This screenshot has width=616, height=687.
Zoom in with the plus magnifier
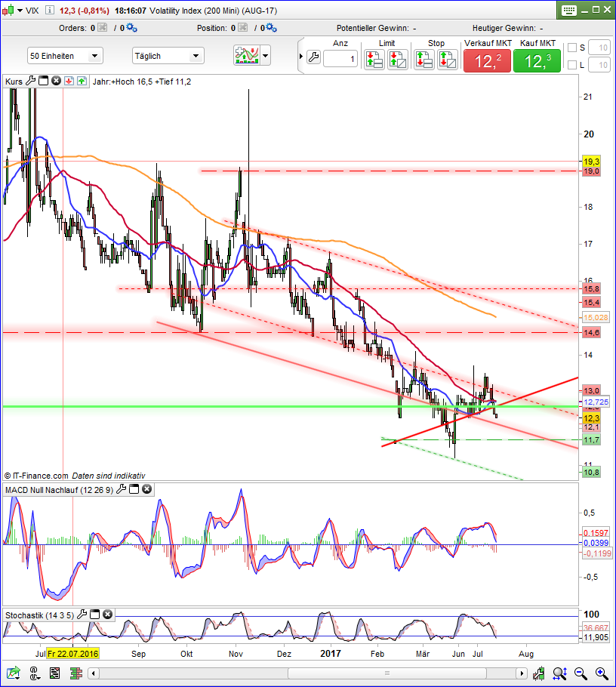(x=602, y=673)
